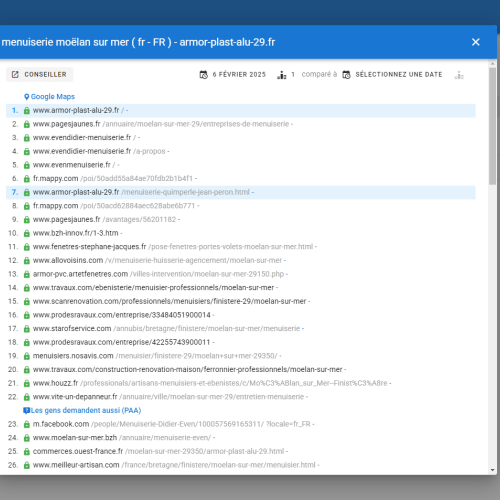Image resolution: width=500 pixels, height=500 pixels.
Task: Click the scrollbar down arrow
Action: pyautogui.click(x=493, y=470)
